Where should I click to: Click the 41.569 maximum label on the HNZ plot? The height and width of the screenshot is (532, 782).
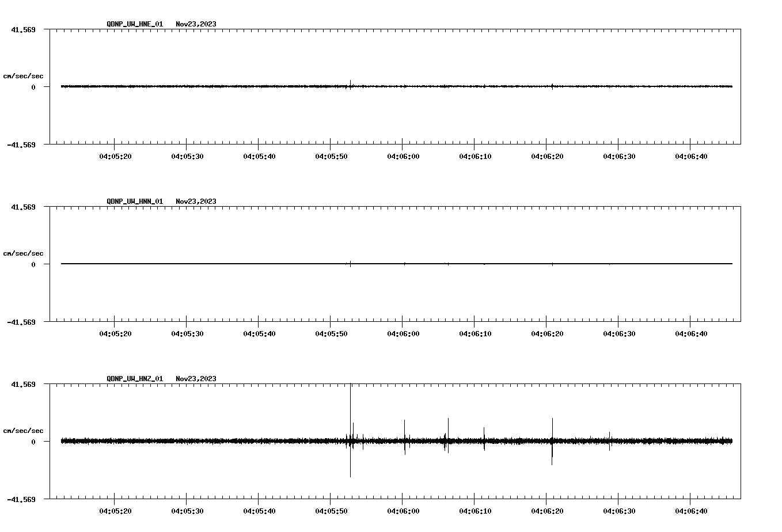(23, 384)
